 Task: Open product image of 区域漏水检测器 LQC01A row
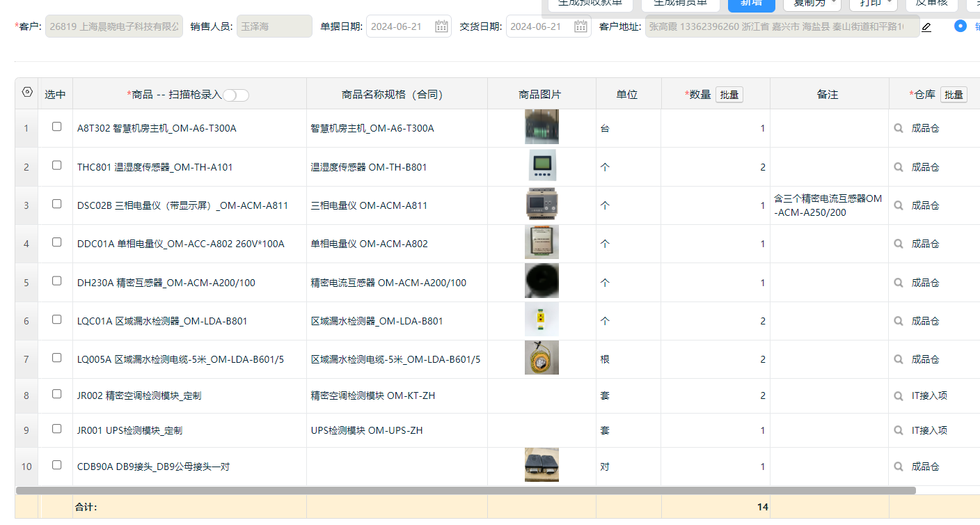[542, 320]
